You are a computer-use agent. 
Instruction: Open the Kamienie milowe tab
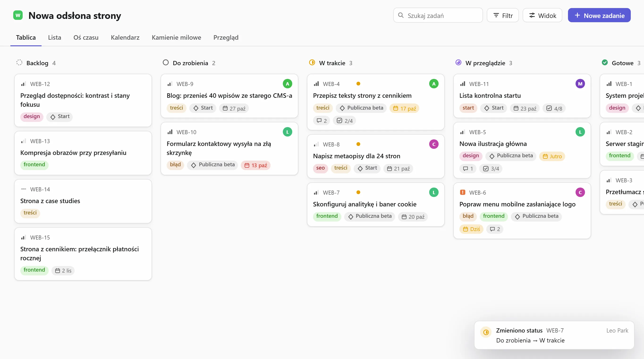pyautogui.click(x=176, y=38)
